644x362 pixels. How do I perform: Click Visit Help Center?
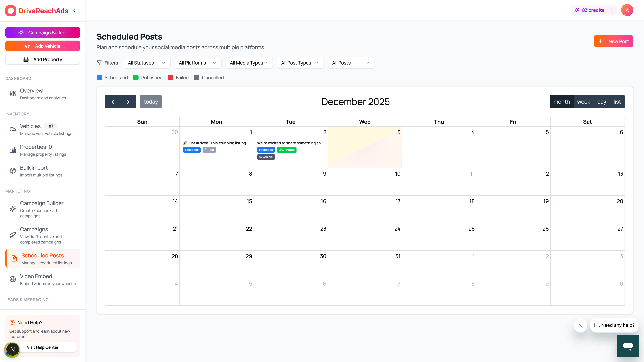42,347
